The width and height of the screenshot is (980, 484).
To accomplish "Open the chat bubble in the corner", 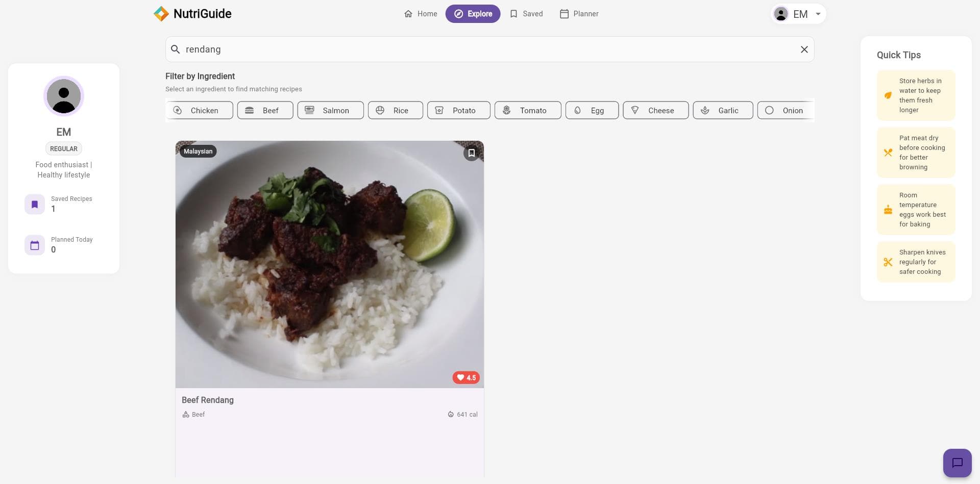I will point(958,463).
